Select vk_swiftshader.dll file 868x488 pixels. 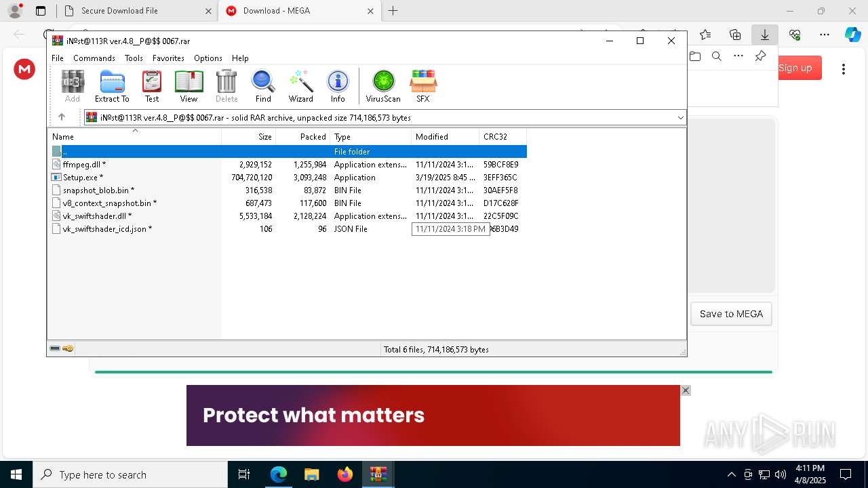288,216
